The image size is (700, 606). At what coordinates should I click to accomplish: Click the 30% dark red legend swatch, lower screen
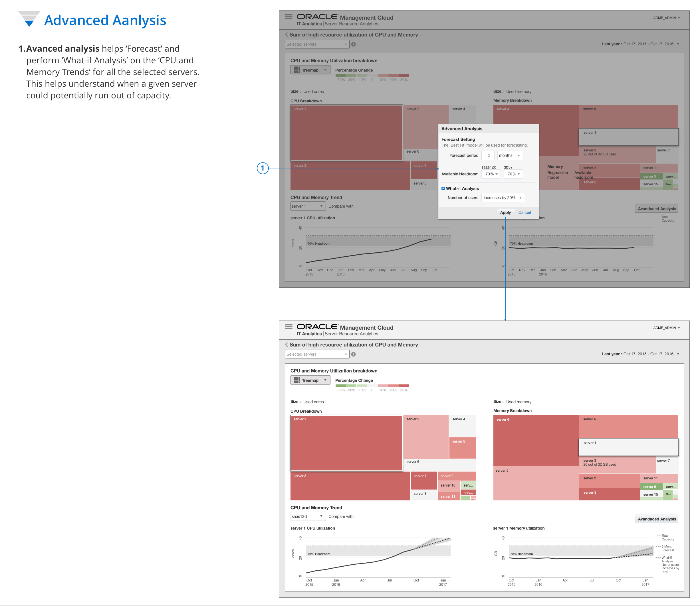tap(404, 386)
